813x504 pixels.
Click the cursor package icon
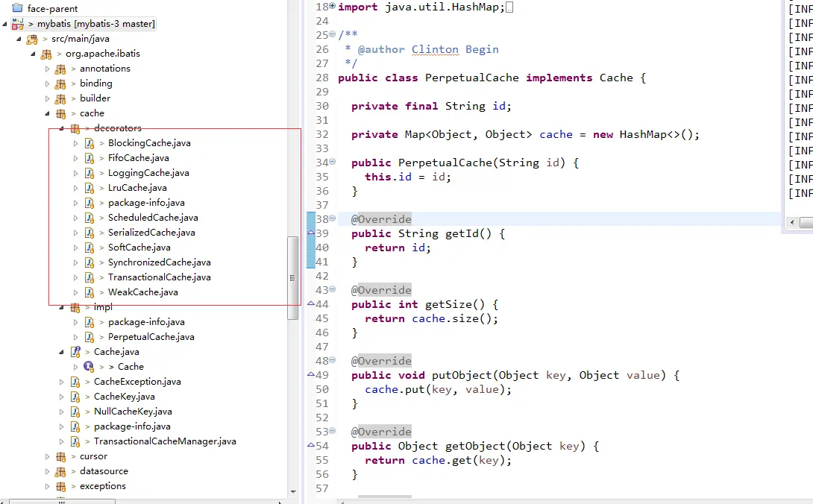click(x=60, y=457)
